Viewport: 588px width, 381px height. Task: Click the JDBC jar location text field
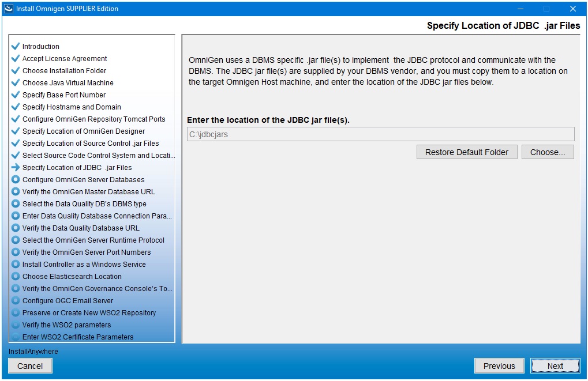pyautogui.click(x=381, y=134)
